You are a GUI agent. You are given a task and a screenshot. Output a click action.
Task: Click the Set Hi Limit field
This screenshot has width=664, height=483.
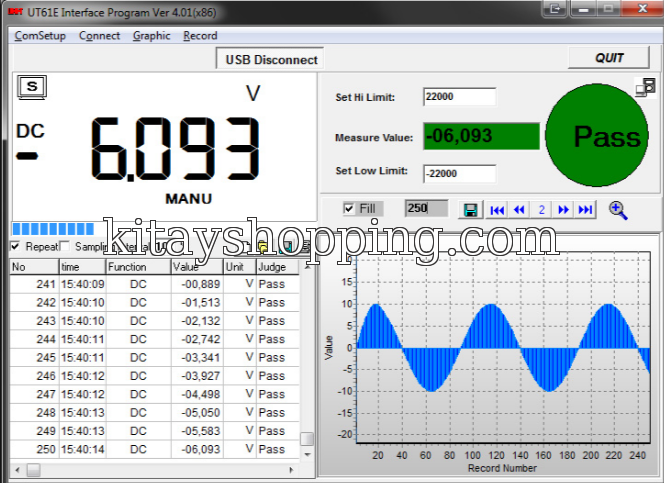(459, 97)
